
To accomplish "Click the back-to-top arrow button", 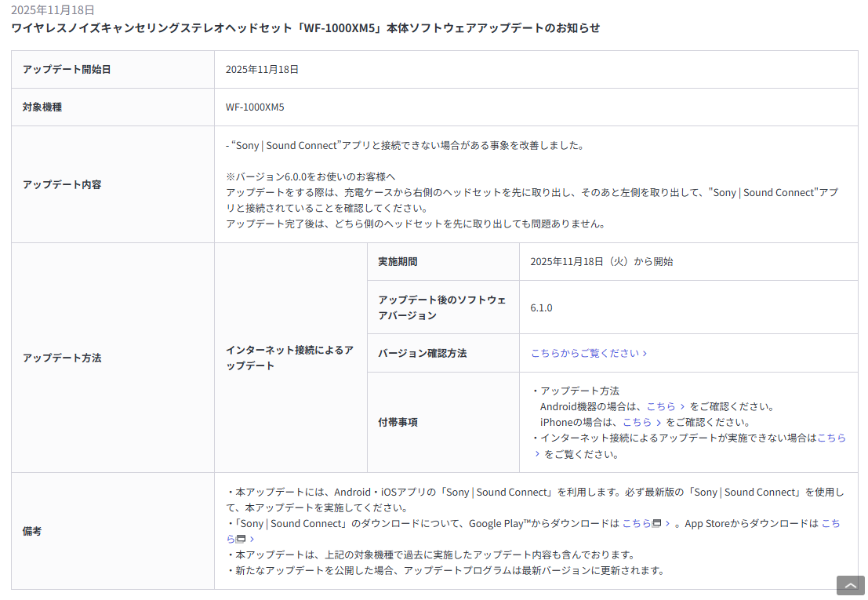I will click(850, 585).
